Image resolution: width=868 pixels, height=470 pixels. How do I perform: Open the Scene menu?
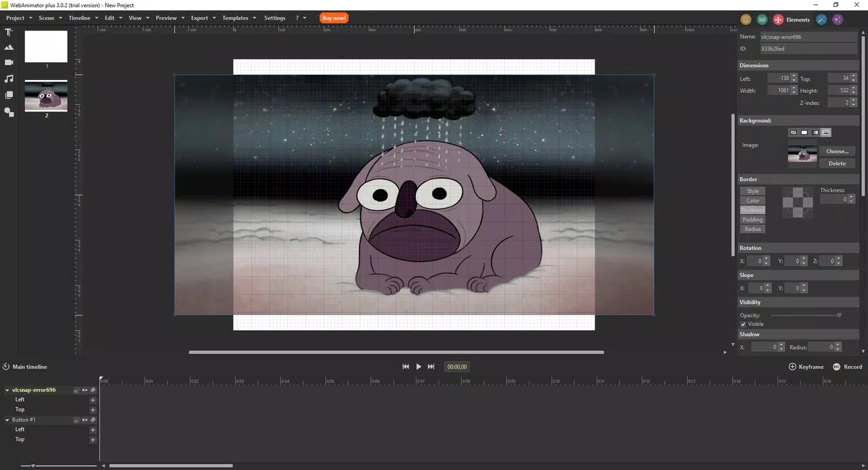(46, 18)
